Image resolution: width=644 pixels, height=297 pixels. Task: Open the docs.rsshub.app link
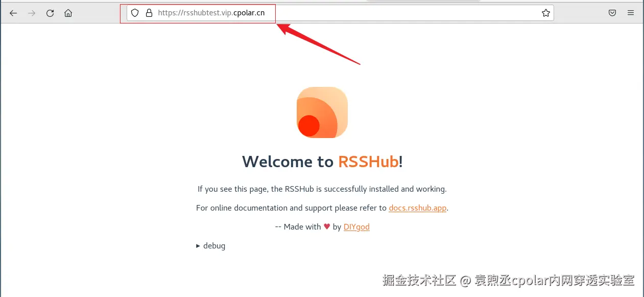coord(418,208)
